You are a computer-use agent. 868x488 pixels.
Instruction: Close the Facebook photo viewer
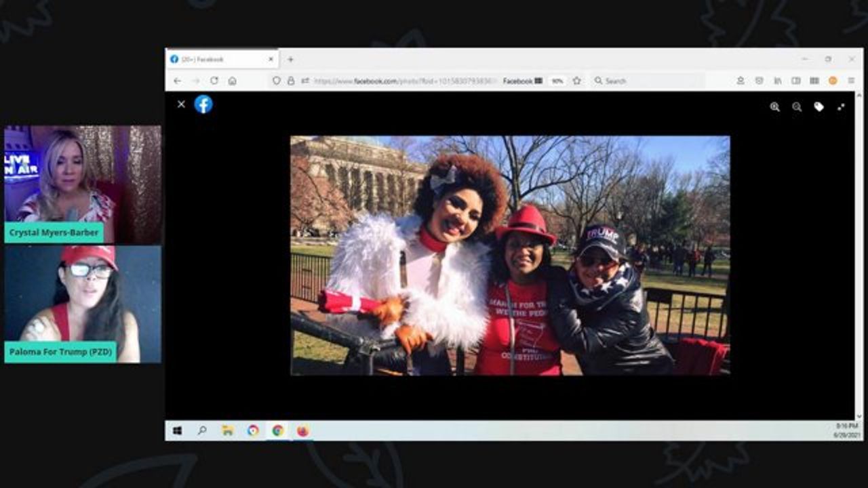(x=181, y=104)
